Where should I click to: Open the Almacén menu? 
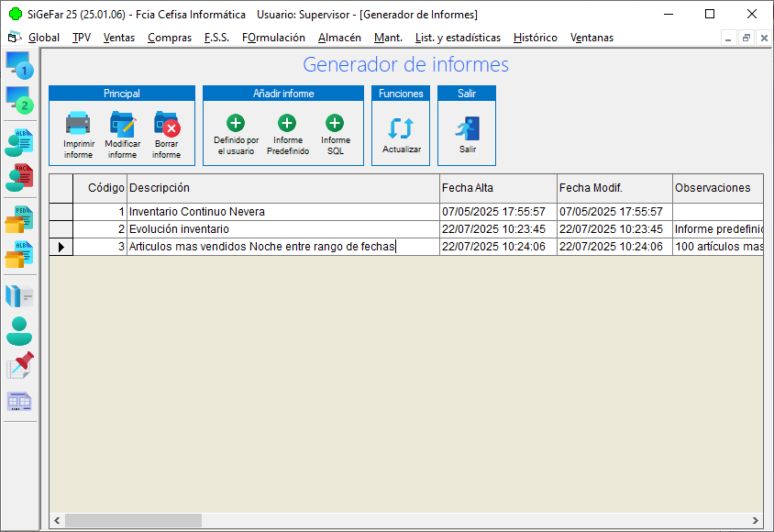click(339, 38)
